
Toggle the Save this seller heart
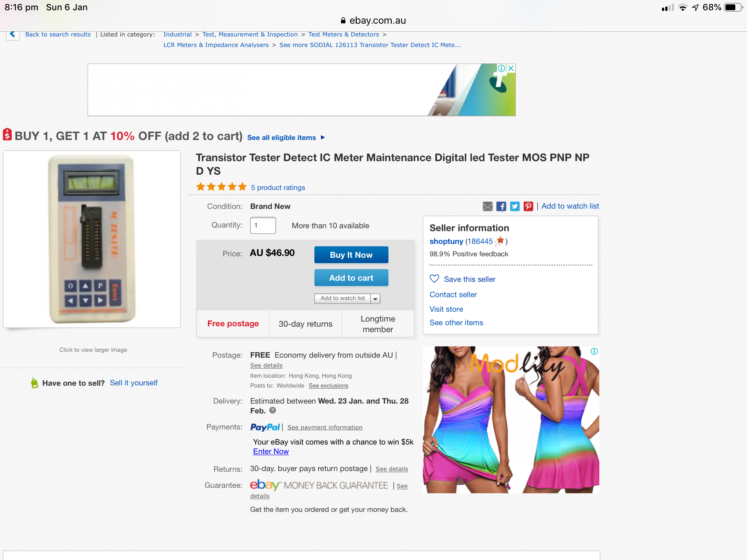434,279
